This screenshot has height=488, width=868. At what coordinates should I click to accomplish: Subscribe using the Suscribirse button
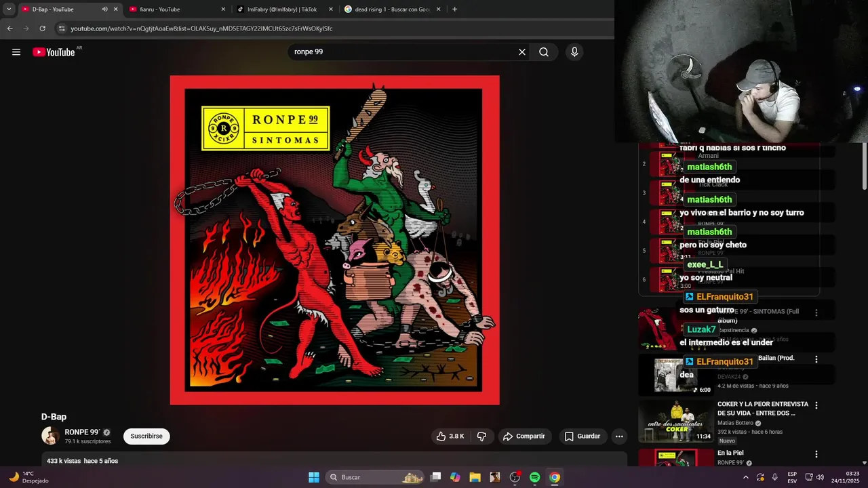coord(146,436)
